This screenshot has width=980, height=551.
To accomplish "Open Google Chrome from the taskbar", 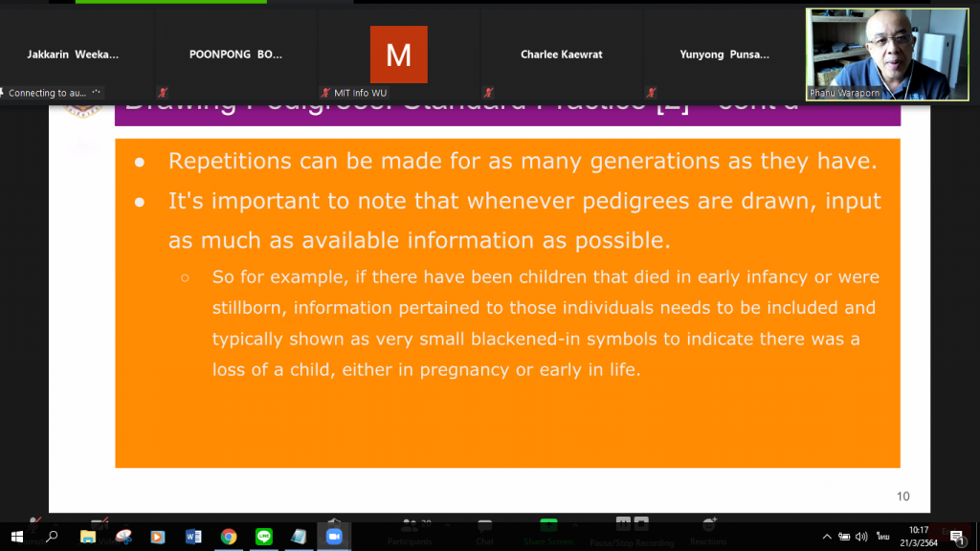I will point(229,537).
